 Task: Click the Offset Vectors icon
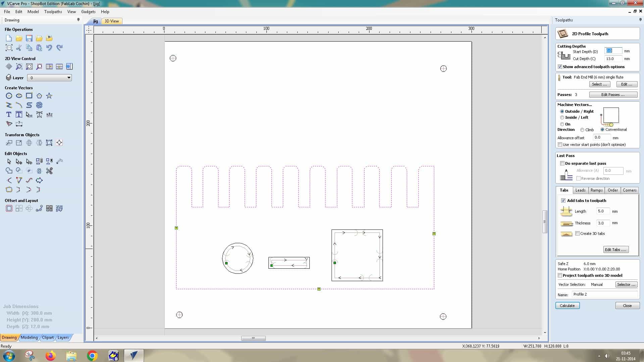point(9,208)
